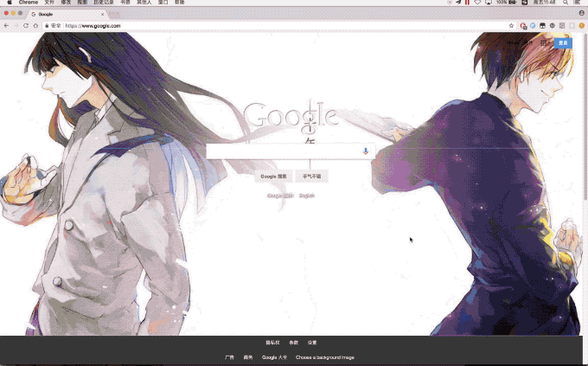The image size is (588, 366).
Task: Click the blue 登录 sign-in button
Action: click(563, 42)
